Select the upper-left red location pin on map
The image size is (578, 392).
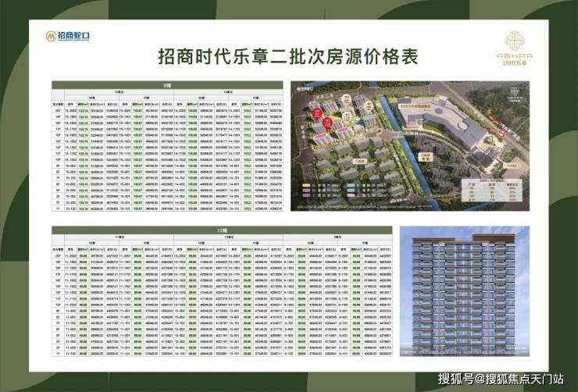tap(317, 114)
